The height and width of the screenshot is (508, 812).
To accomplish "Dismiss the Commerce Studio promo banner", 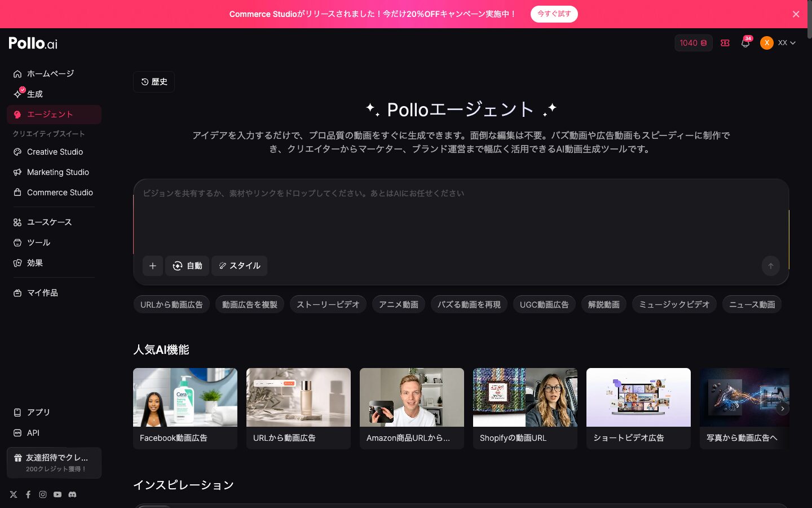I will [796, 14].
